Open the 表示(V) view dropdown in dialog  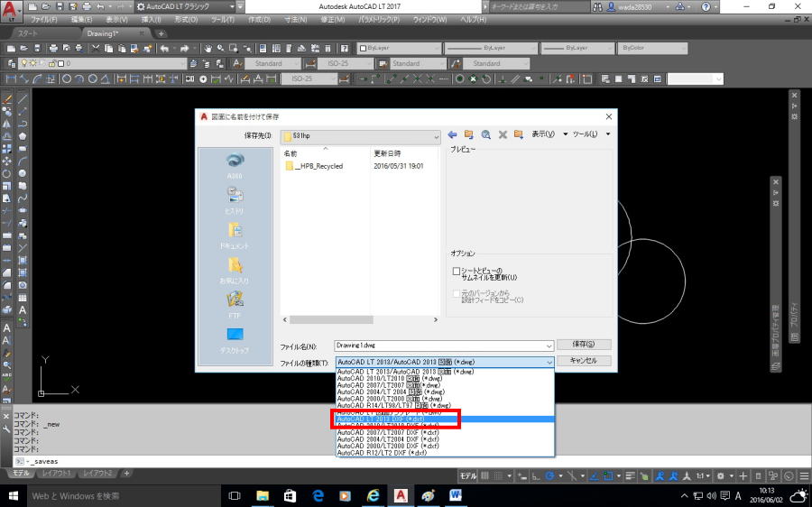pos(549,134)
